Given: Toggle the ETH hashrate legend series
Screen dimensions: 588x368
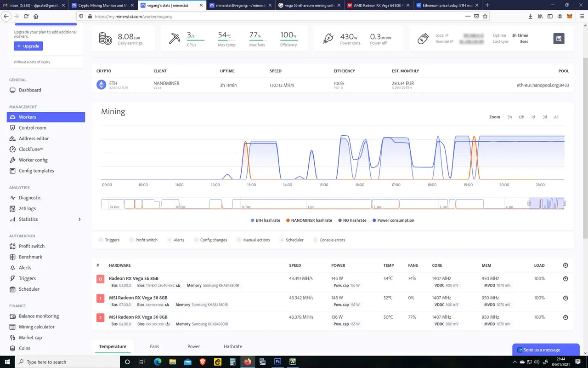Looking at the screenshot, I should click(x=266, y=220).
